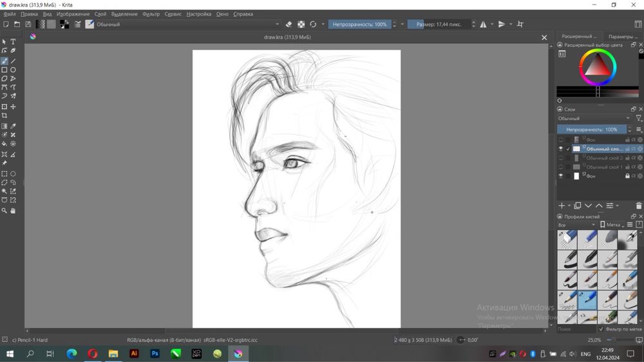Open the Настройка menu
This screenshot has width=644, height=362.
(199, 14)
